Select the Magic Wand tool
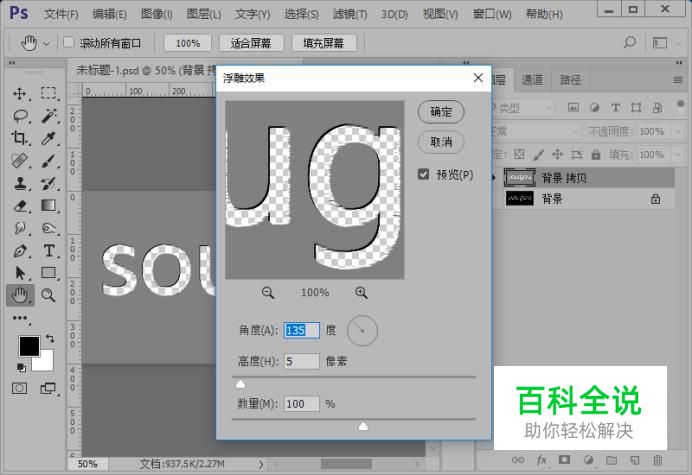692x475 pixels. [49, 116]
